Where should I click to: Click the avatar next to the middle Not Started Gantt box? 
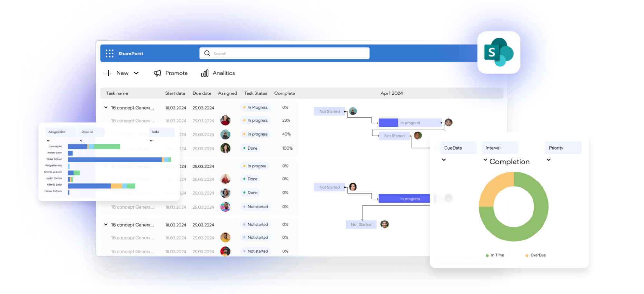tap(353, 187)
